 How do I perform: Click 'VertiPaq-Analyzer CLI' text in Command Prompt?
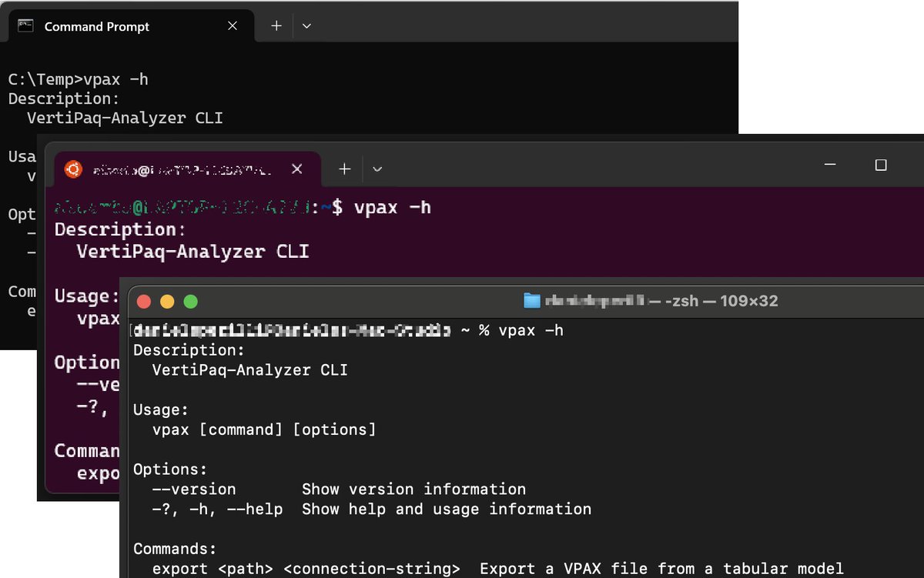[x=125, y=118]
